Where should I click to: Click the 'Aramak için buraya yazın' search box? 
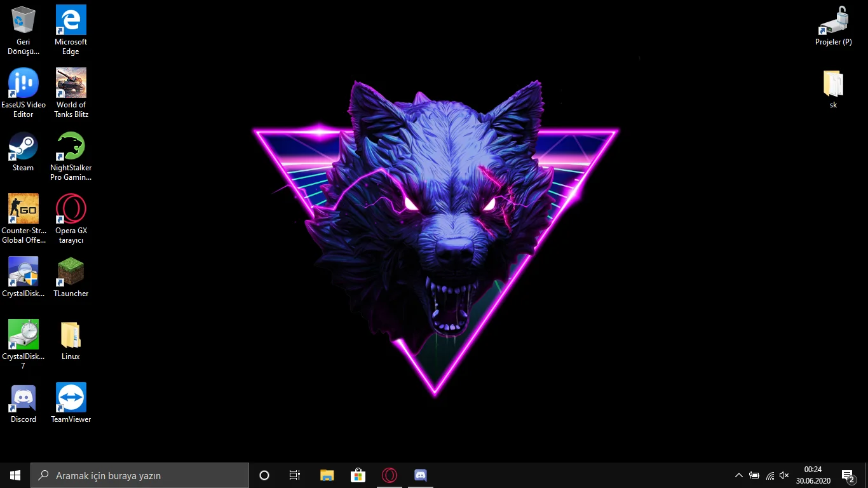pos(140,475)
